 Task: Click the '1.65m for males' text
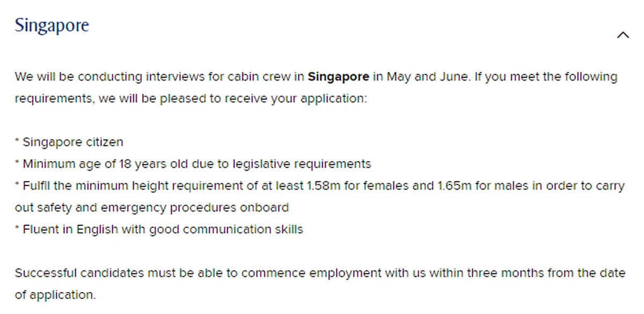pos(471,186)
